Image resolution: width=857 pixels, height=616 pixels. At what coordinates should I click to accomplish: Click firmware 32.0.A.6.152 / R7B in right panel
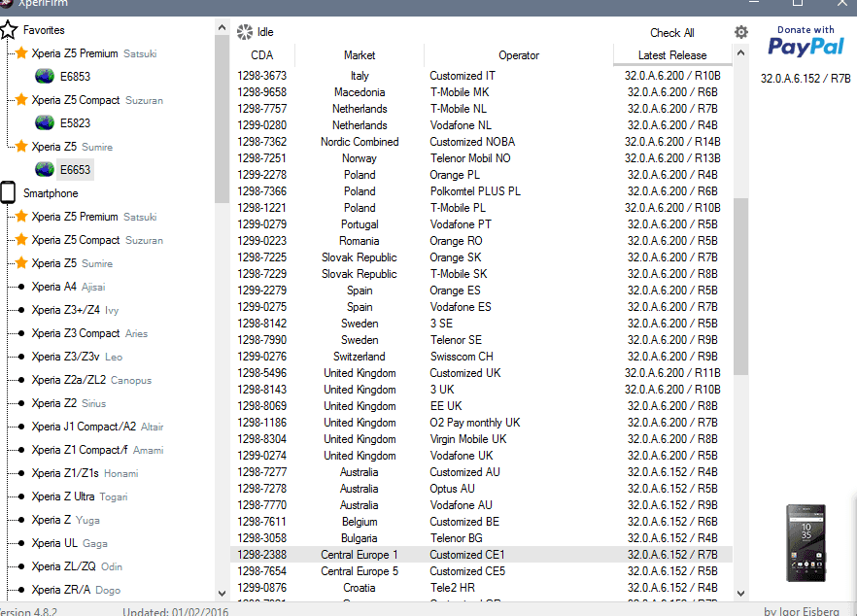(x=806, y=78)
